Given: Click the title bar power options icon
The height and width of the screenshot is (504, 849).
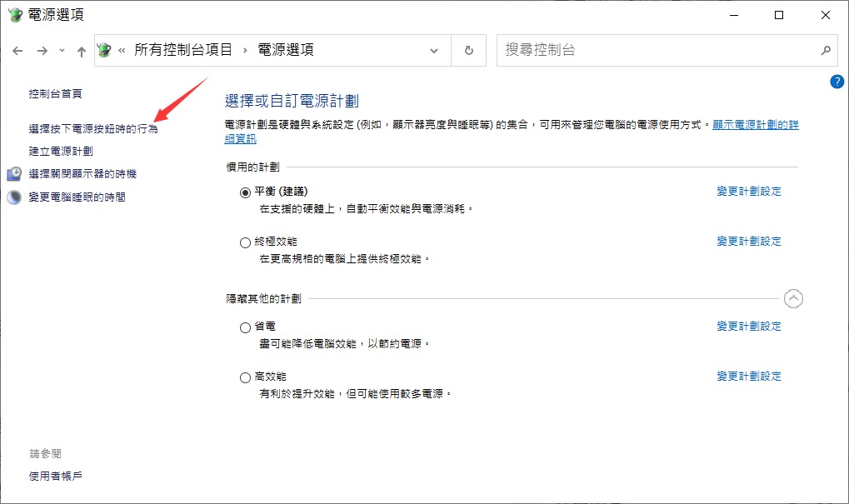Looking at the screenshot, I should [x=15, y=15].
